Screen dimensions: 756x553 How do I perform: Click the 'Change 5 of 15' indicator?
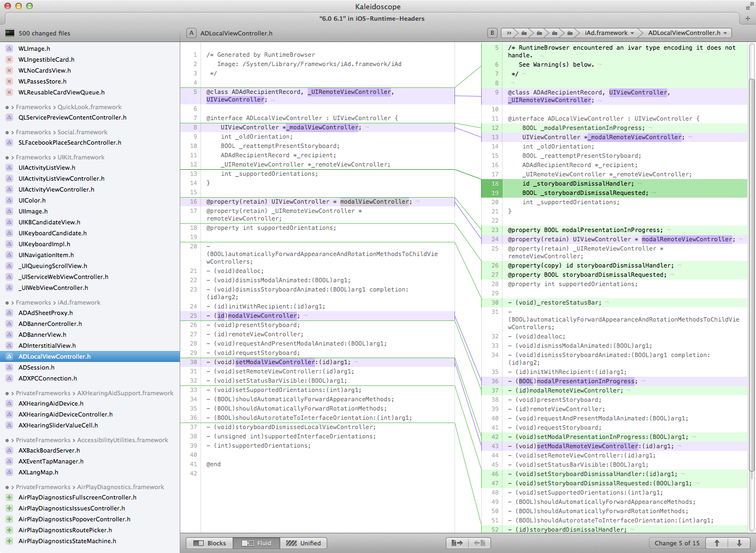point(677,543)
